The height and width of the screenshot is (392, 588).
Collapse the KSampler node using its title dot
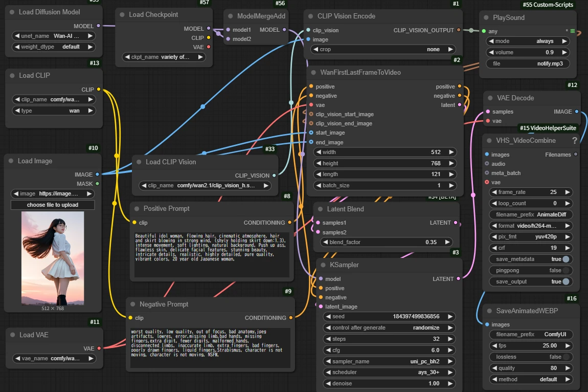tap(323, 265)
